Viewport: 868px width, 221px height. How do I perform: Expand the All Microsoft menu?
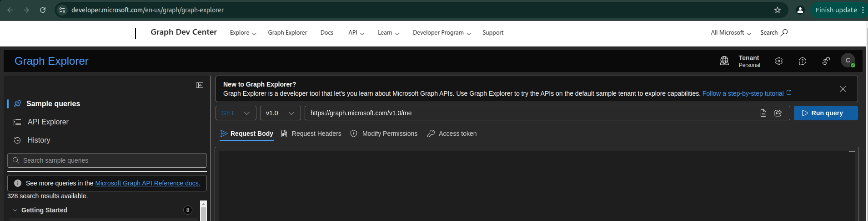[x=731, y=33]
